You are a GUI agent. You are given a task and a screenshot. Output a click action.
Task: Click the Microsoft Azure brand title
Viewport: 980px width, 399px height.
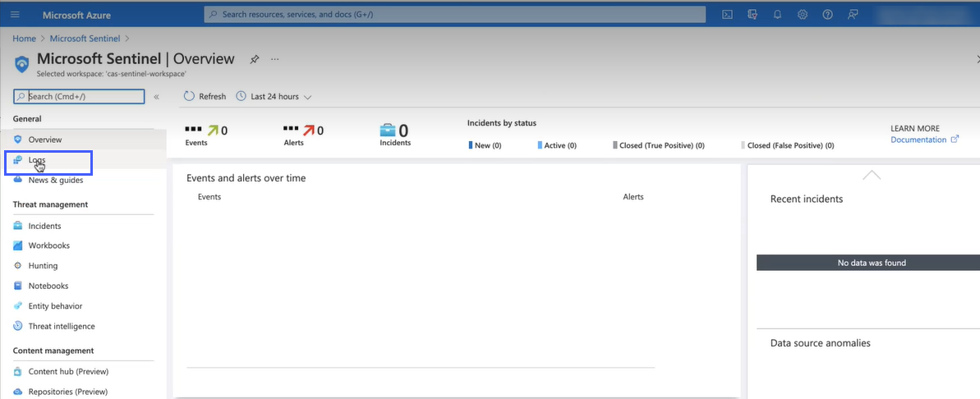tap(76, 14)
